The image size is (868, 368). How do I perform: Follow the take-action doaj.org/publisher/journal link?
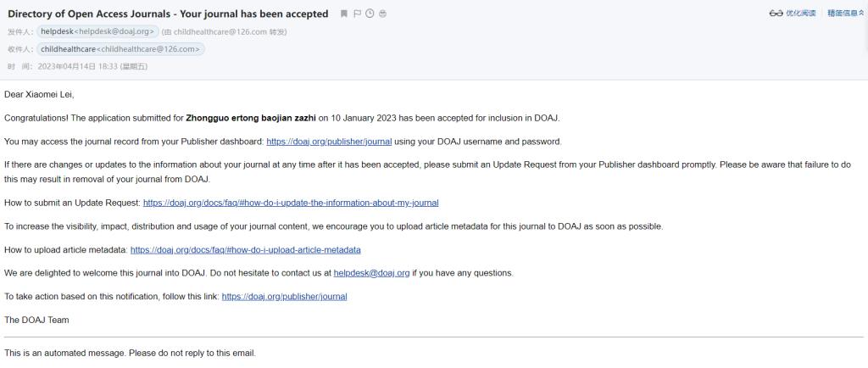[284, 297]
